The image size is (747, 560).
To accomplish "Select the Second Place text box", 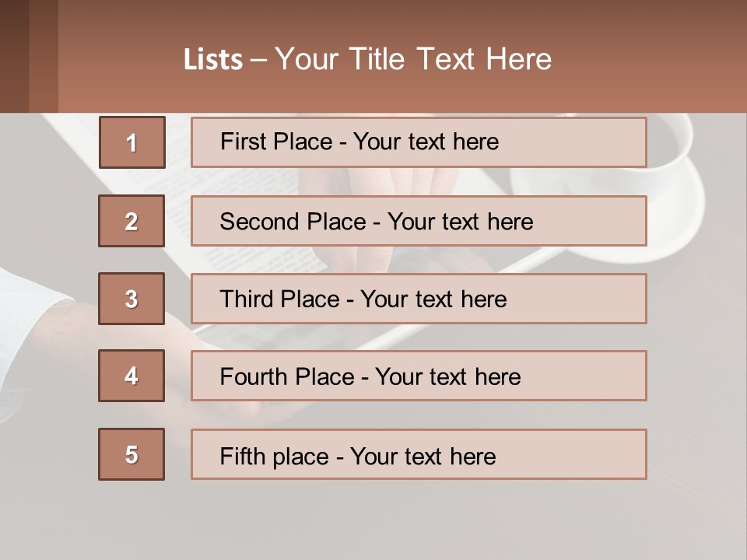I will 419,221.
